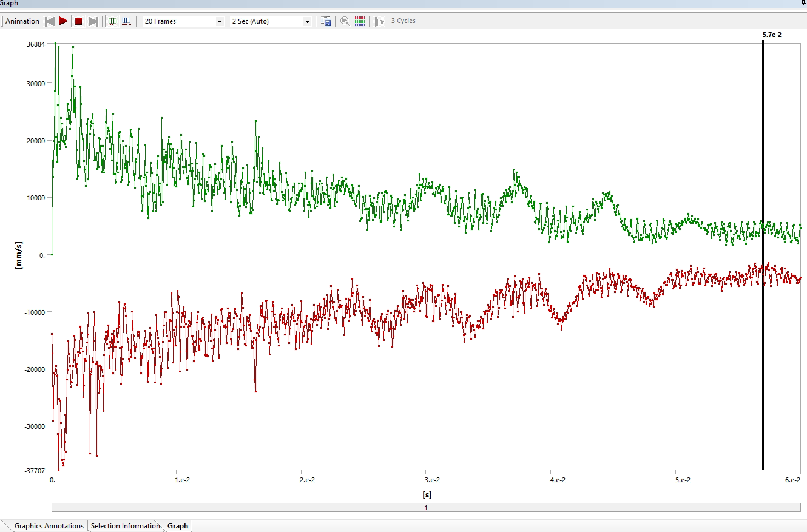Open the 2 Sec (Auto) duration dropdown
807x532 pixels.
tap(271, 21)
